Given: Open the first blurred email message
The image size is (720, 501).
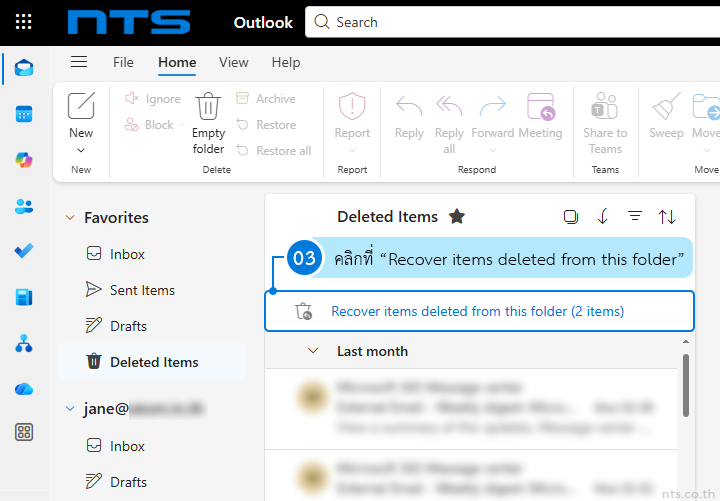Looking at the screenshot, I should pos(471,408).
